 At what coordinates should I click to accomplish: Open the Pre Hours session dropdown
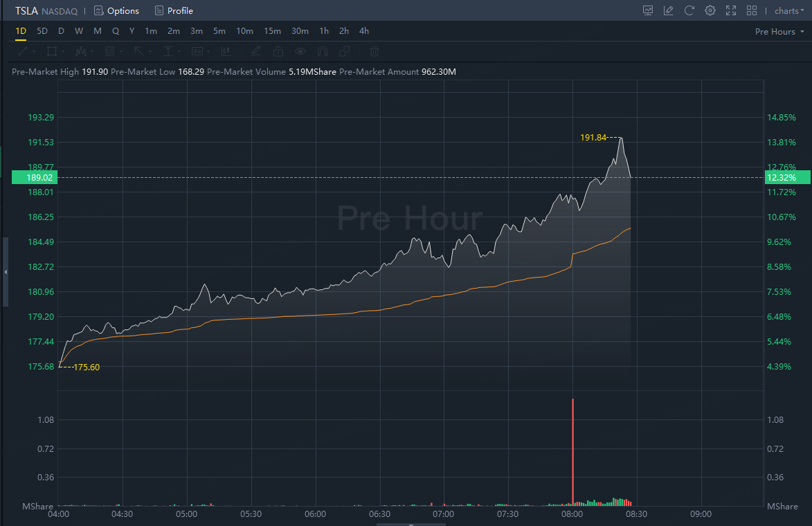pos(779,32)
